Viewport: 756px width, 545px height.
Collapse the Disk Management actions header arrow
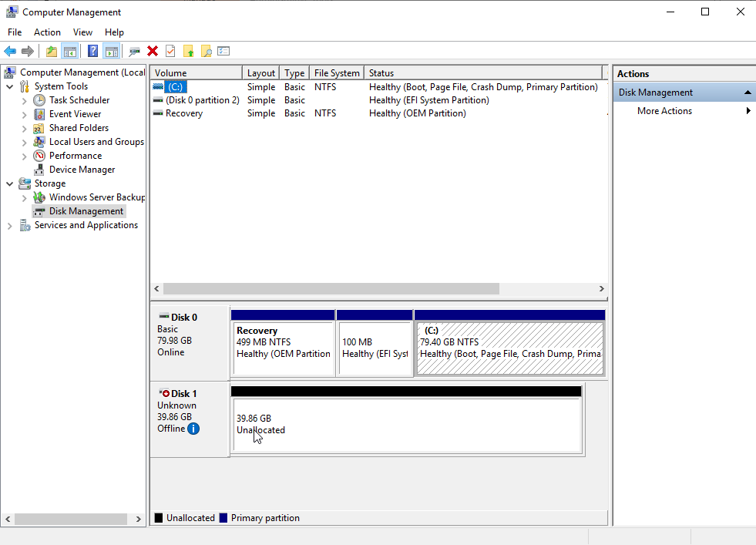coord(748,93)
